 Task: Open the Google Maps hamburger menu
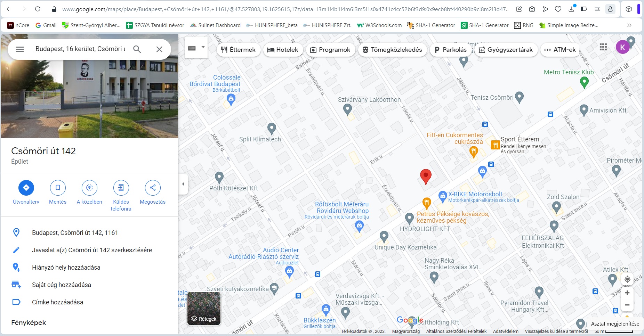click(20, 49)
